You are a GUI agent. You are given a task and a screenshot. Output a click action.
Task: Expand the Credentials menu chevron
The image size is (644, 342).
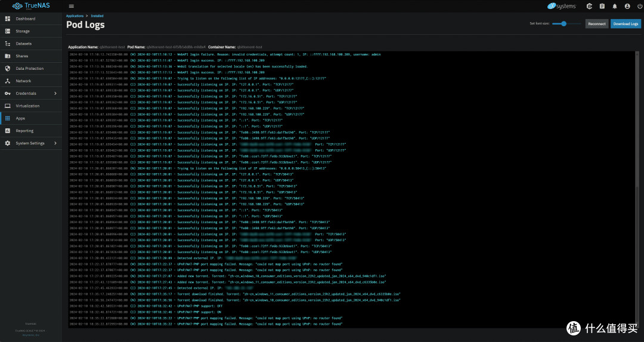pos(55,93)
